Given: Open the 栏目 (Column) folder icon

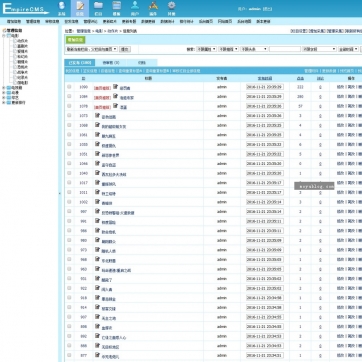Looking at the screenshot, I should pos(98,9).
